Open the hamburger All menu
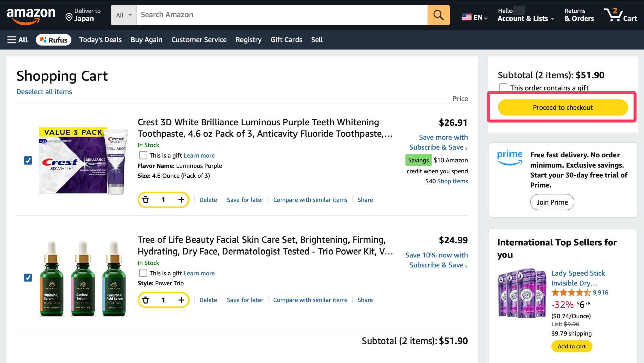 point(17,40)
